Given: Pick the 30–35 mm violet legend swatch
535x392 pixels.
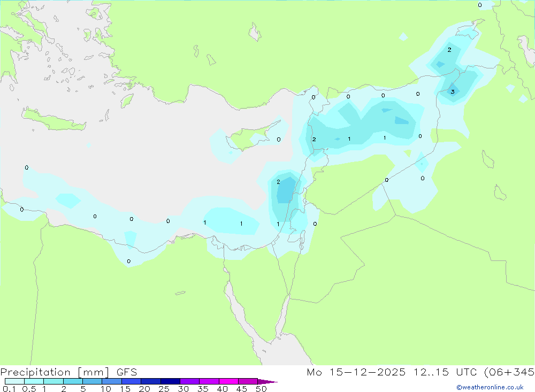Looking at the screenshot, I should click(189, 381).
